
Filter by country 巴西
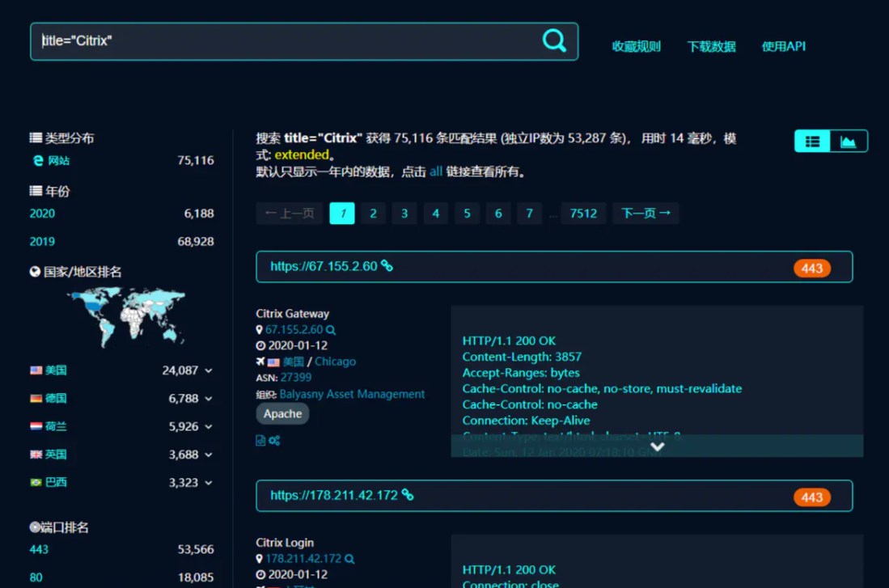(56, 483)
